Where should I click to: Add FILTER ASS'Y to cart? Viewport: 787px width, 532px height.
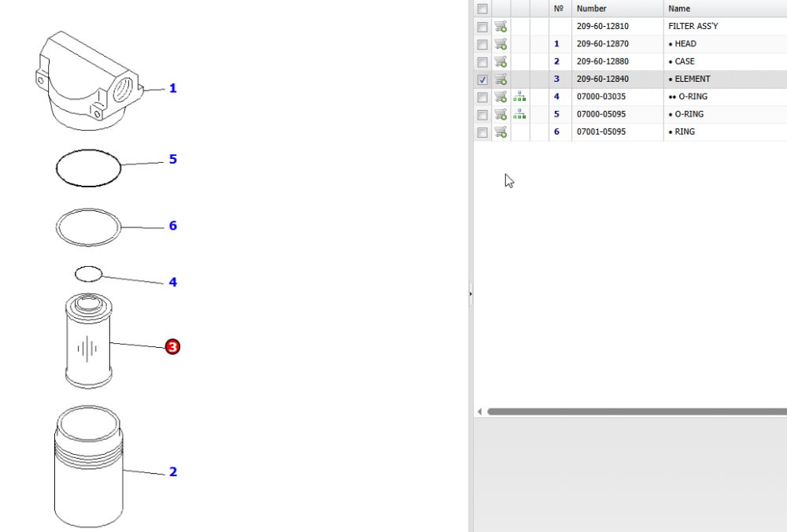point(501,26)
